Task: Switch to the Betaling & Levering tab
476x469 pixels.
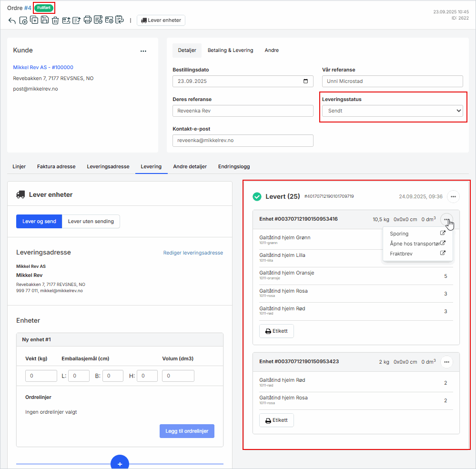Action: pos(230,50)
